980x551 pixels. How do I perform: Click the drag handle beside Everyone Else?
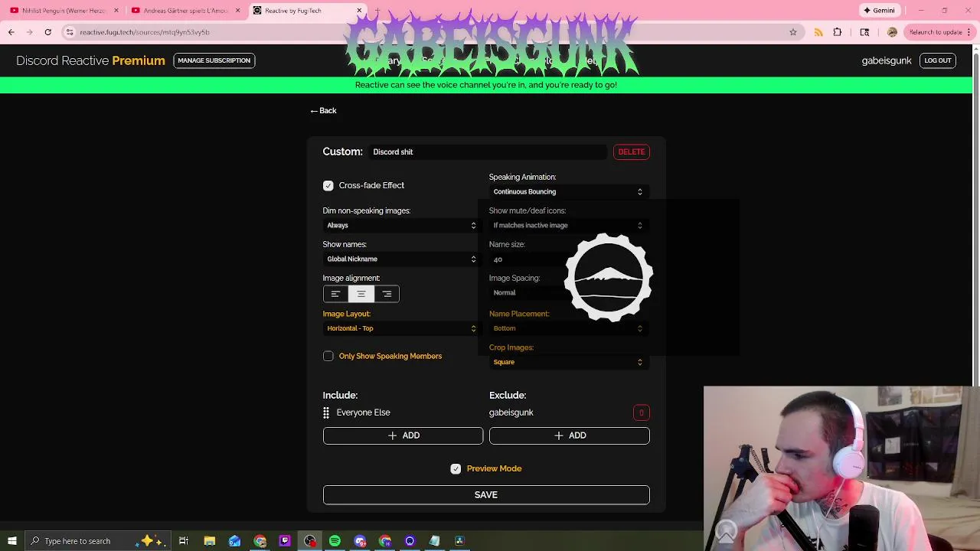coord(326,412)
